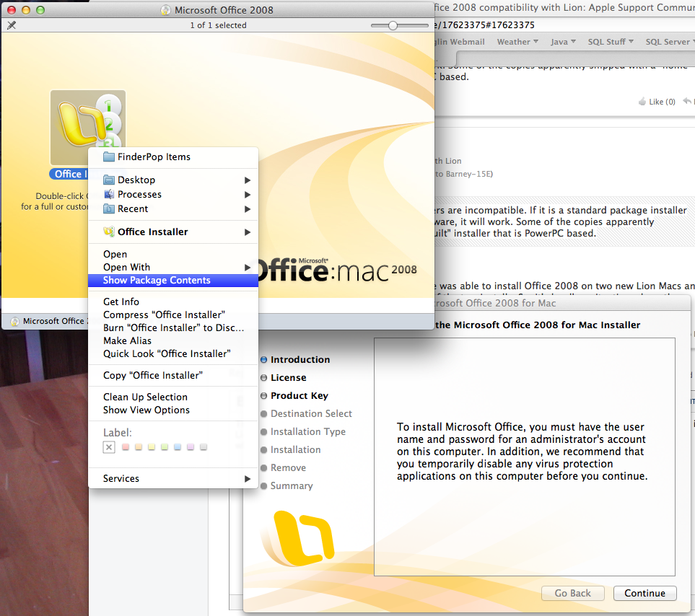Open the Weather bookmarks dropdown
The image size is (695, 616).
(517, 42)
